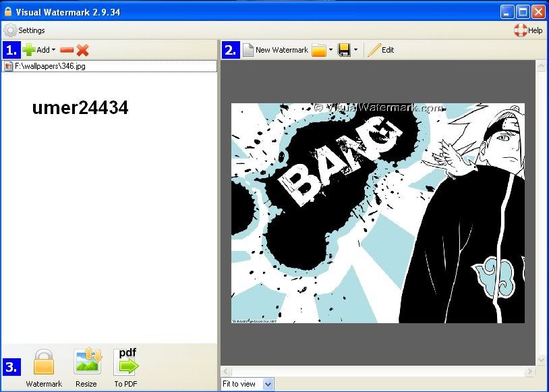Open the Settings menu
Viewport: 549px width, 392px height.
click(x=25, y=30)
